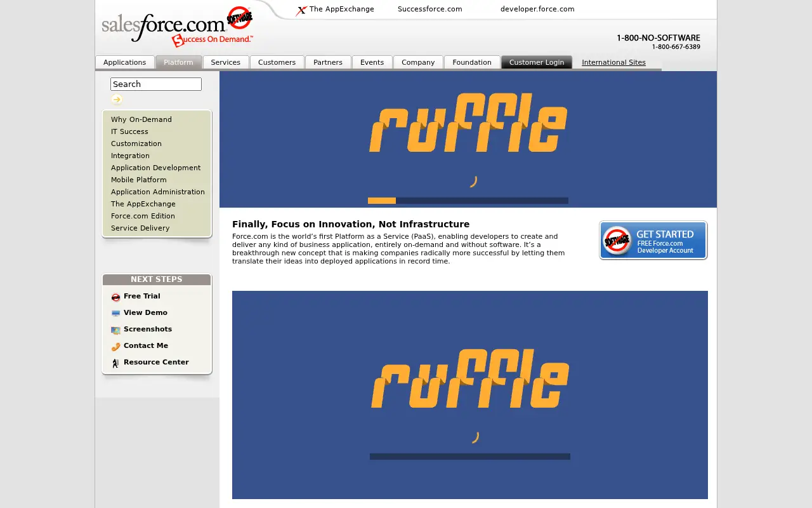Click the Free Trial no-software icon
The image size is (812, 508).
115,297
